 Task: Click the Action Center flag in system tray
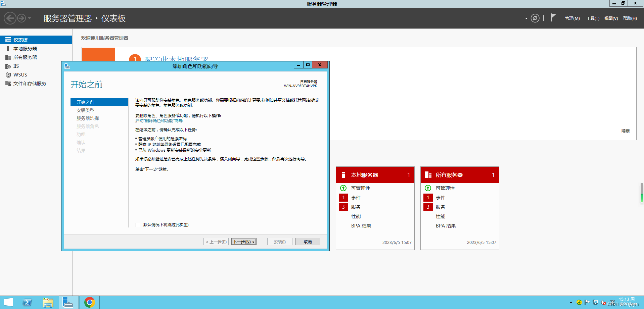tap(587, 302)
